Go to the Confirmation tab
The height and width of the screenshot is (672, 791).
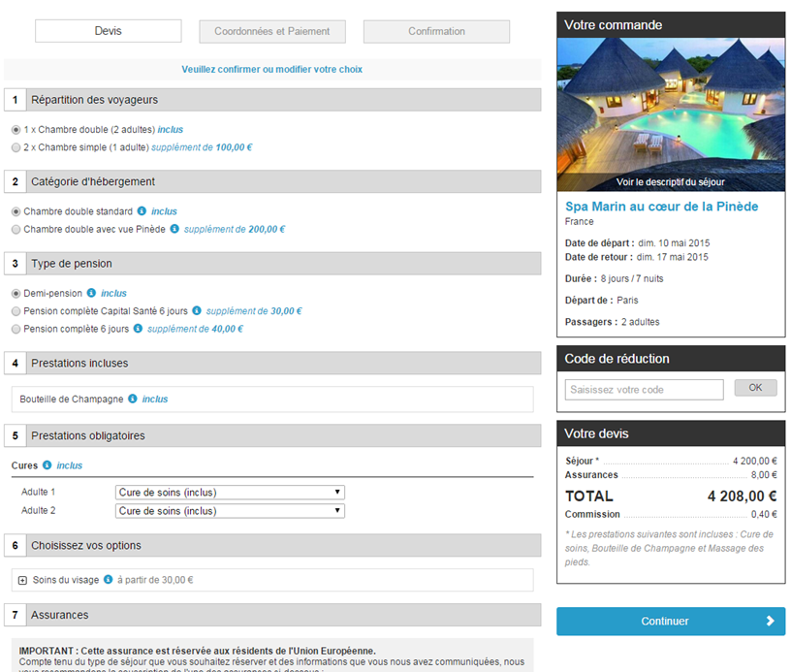436,31
